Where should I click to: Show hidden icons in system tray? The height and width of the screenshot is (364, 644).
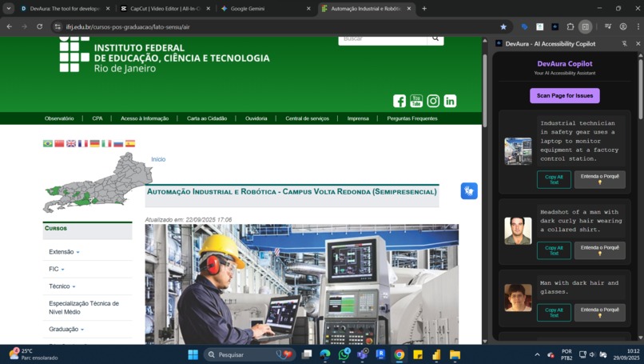coord(537,354)
